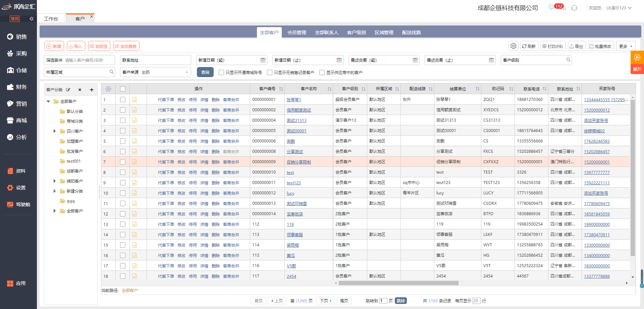Click the 新增 button

(54, 46)
